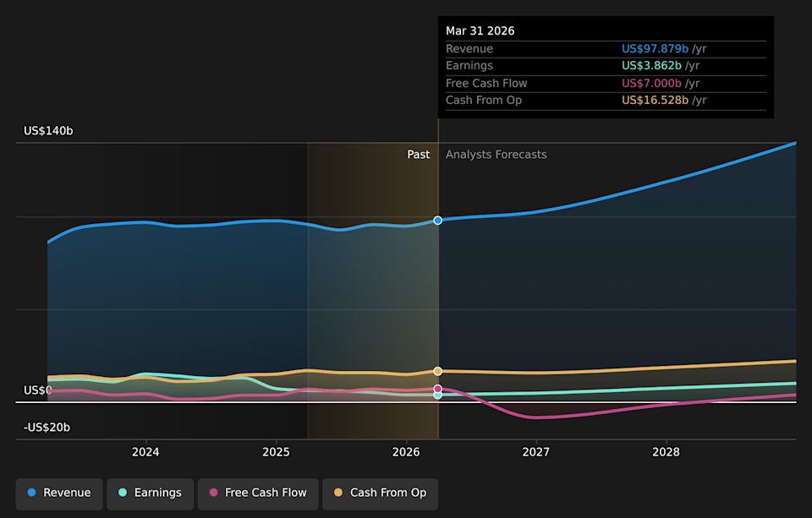Click the teal Earnings data point marker
Screen dimensions: 812x518
(438, 395)
